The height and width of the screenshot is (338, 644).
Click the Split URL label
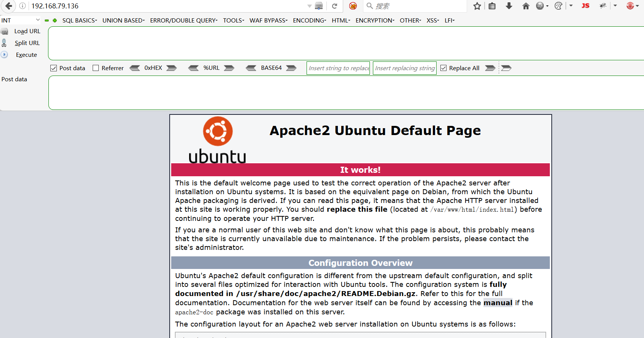(x=27, y=43)
